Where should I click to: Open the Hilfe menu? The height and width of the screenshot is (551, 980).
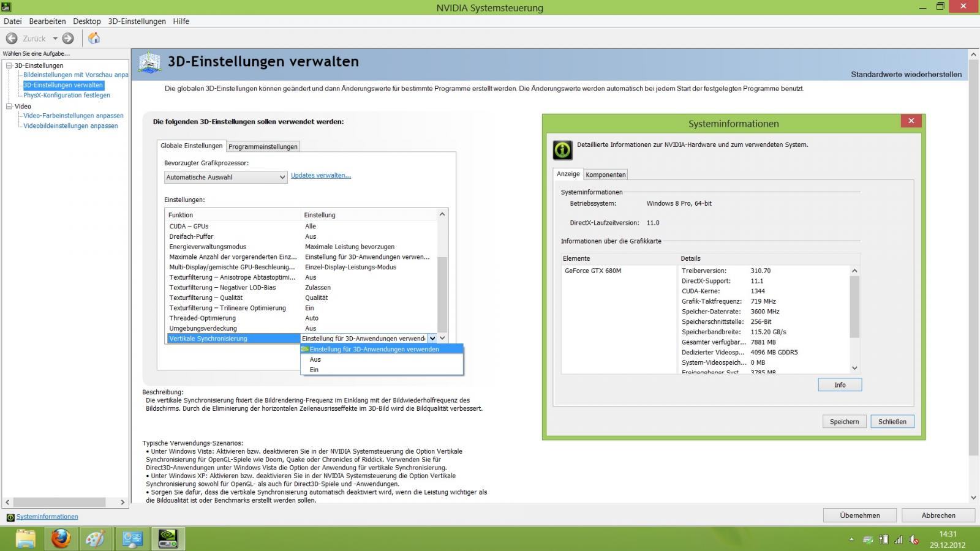pos(181,21)
